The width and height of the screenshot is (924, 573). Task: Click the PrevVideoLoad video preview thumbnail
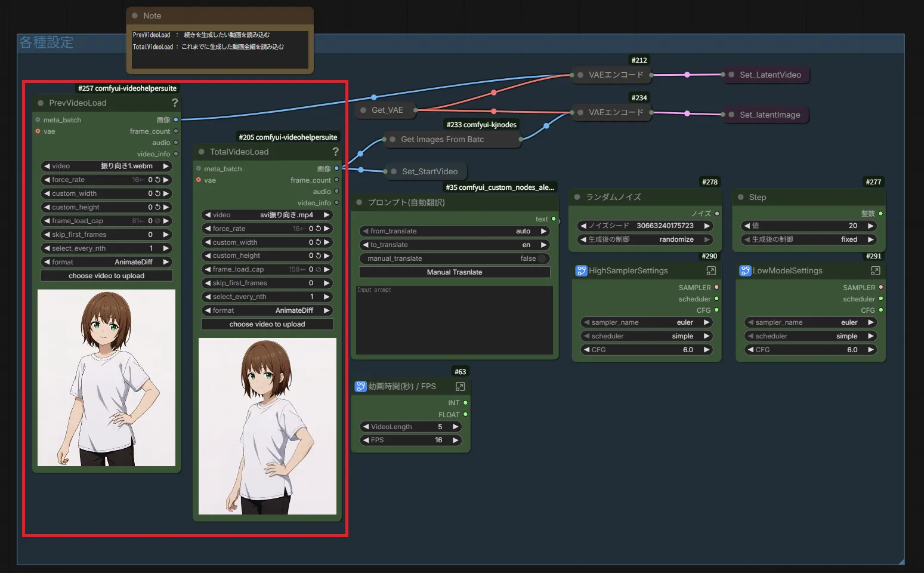[x=106, y=378]
